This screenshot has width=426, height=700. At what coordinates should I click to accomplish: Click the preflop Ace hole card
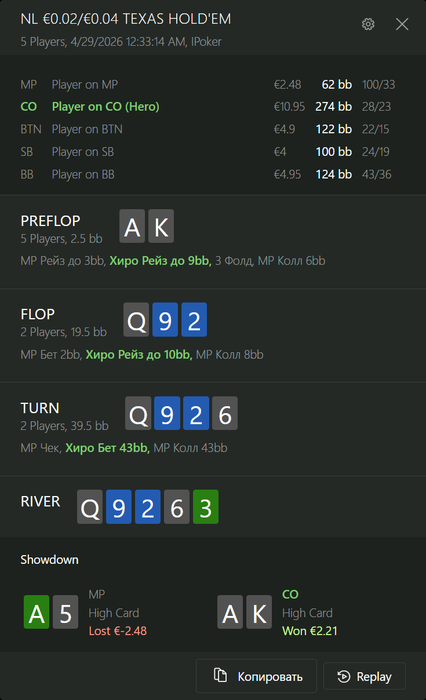pyautogui.click(x=132, y=226)
